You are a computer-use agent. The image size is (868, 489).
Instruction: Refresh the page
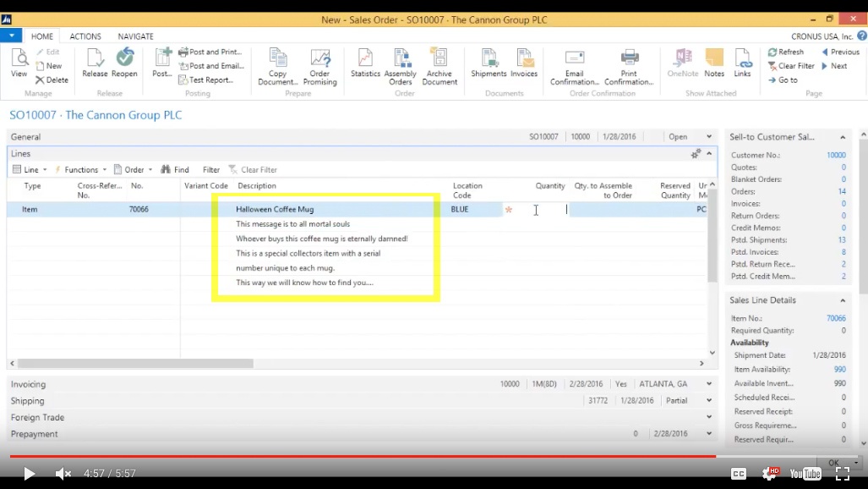[x=785, y=52]
